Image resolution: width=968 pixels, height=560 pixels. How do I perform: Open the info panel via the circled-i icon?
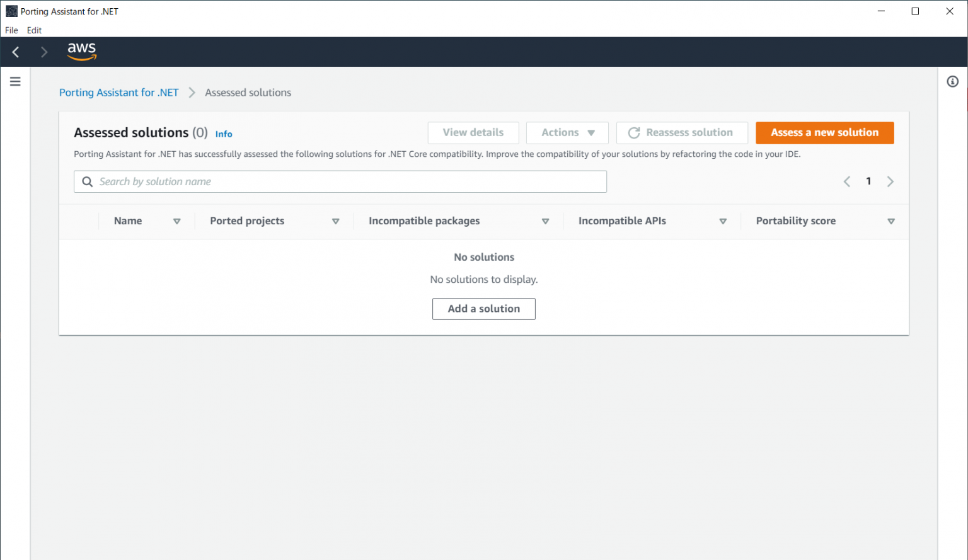(952, 81)
